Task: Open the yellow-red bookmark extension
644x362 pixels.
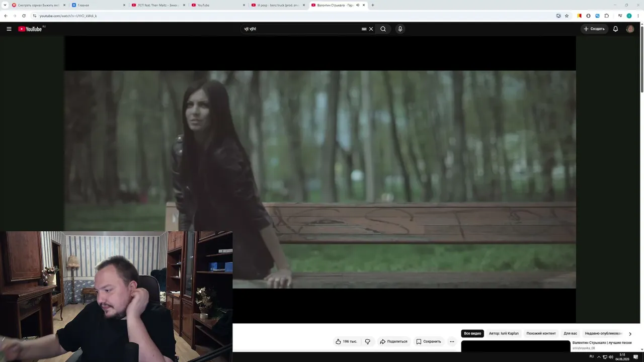Action: (x=579, y=16)
